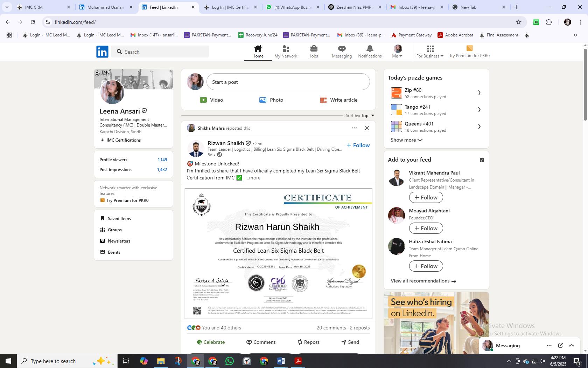Screen dimensions: 588x368
Task: Open post options three-dot menu
Action: click(355, 128)
